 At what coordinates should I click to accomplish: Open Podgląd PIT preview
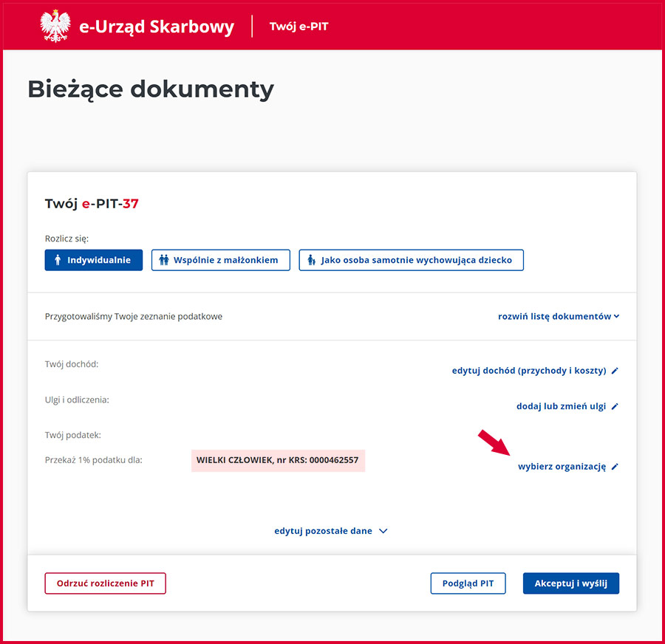pos(468,583)
